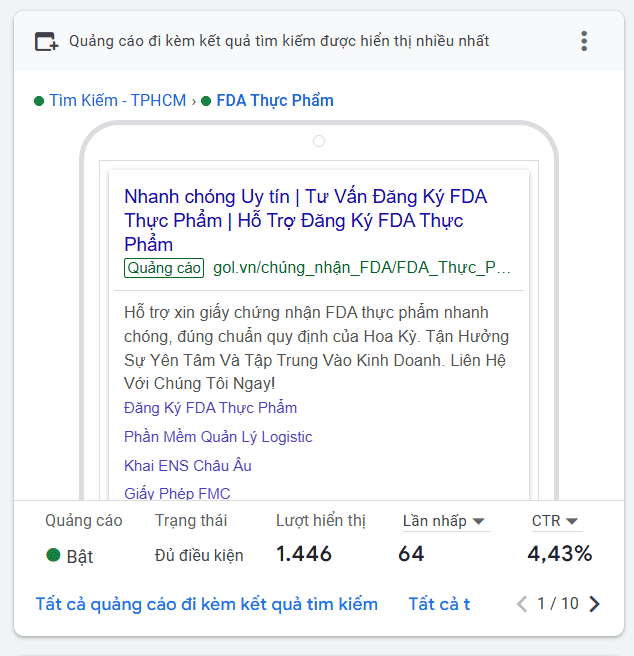Open Tất cả quảng cáo đi kèm kết quả tìm kiếm

click(x=206, y=604)
